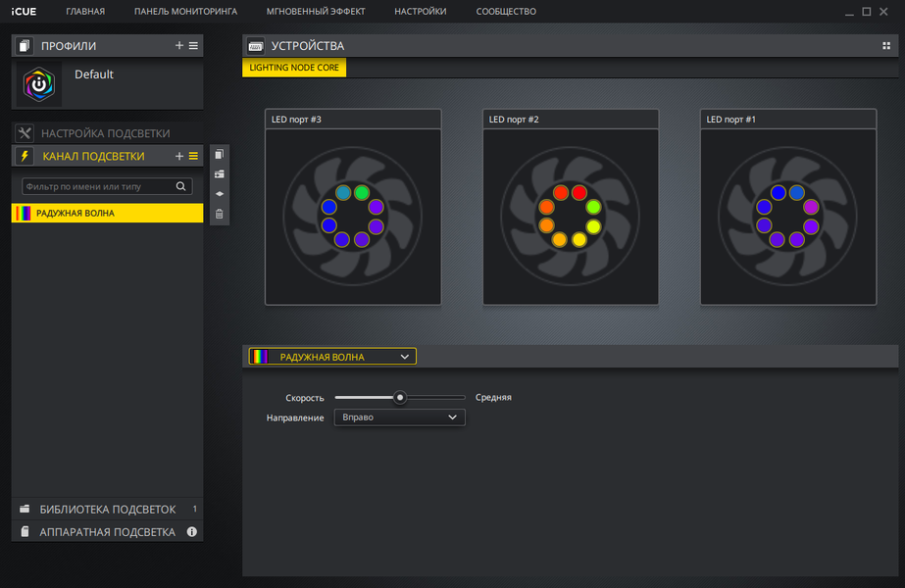
Task: Click the lime green LED on port #2 fan
Action: point(593,207)
